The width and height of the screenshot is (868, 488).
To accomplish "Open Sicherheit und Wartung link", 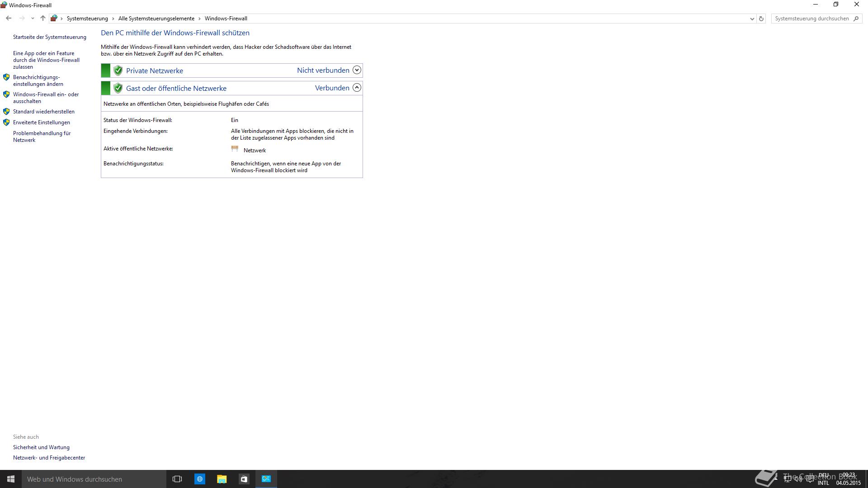I will point(41,447).
